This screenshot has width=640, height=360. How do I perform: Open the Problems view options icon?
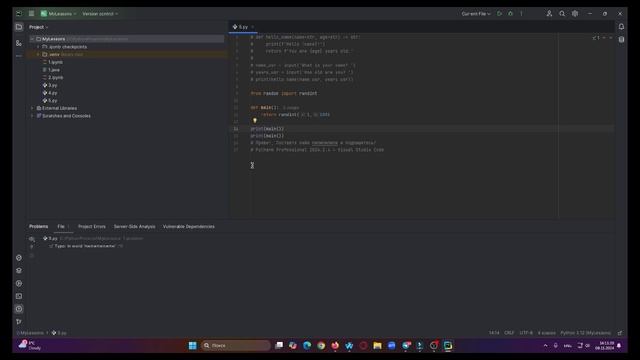click(32, 239)
